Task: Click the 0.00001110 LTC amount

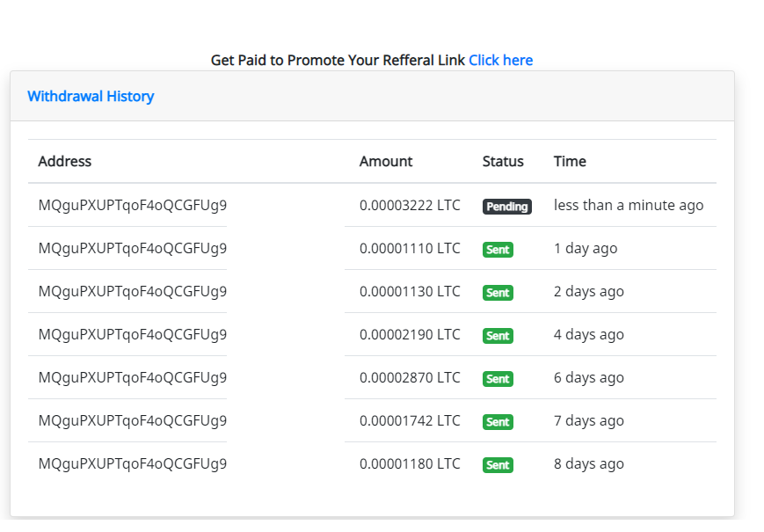Action: [x=410, y=248]
